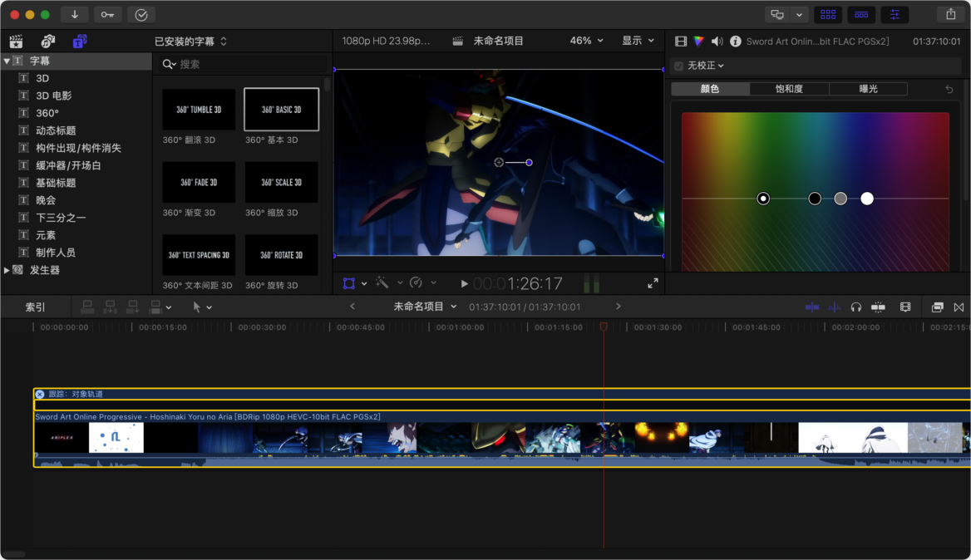Click the enhancements magic wand icon

click(x=382, y=283)
